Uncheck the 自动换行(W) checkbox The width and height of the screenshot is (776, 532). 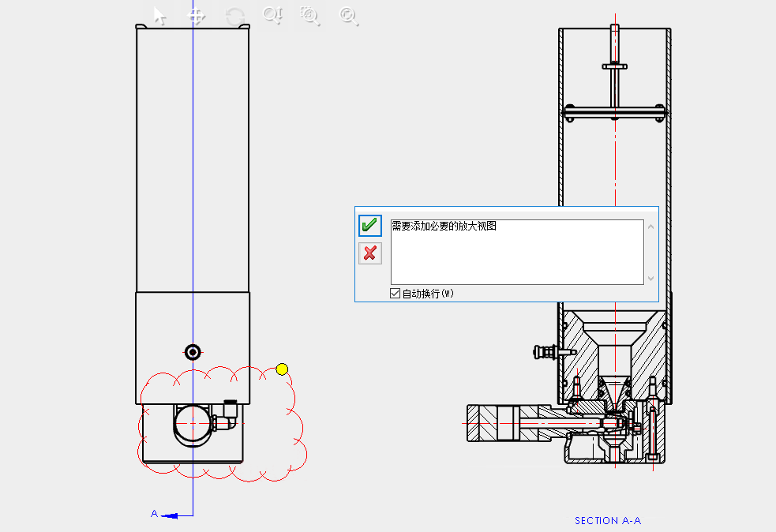coord(395,294)
